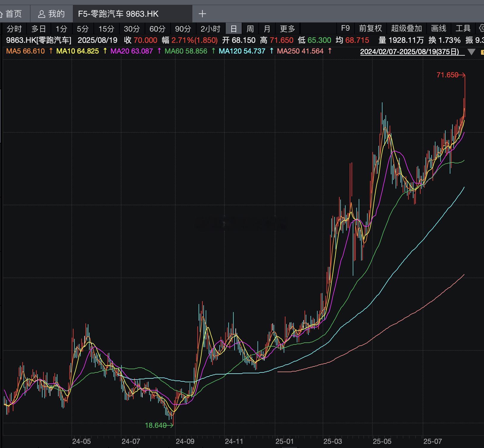Click the MA5 66.610 indicator label
Screen dimensions: 484x448
click(x=25, y=51)
